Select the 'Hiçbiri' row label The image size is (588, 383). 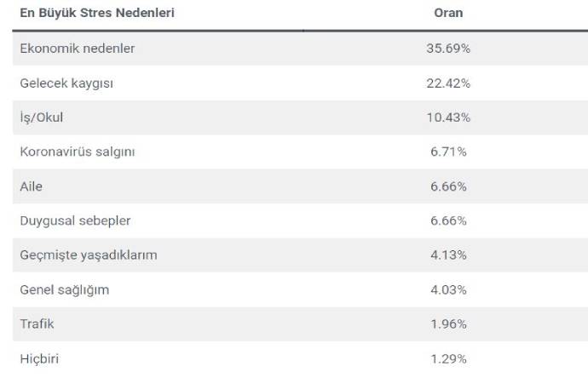tap(39, 358)
